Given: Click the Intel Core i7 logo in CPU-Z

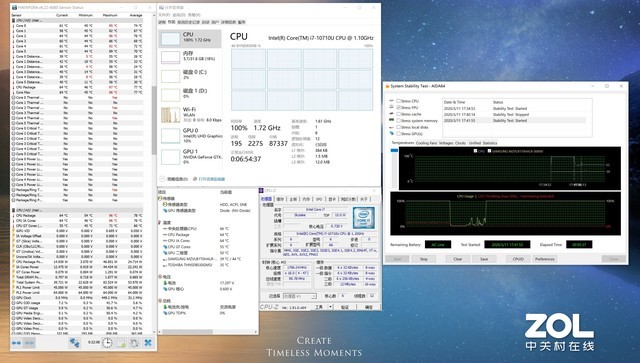Looking at the screenshot, I should (x=364, y=217).
